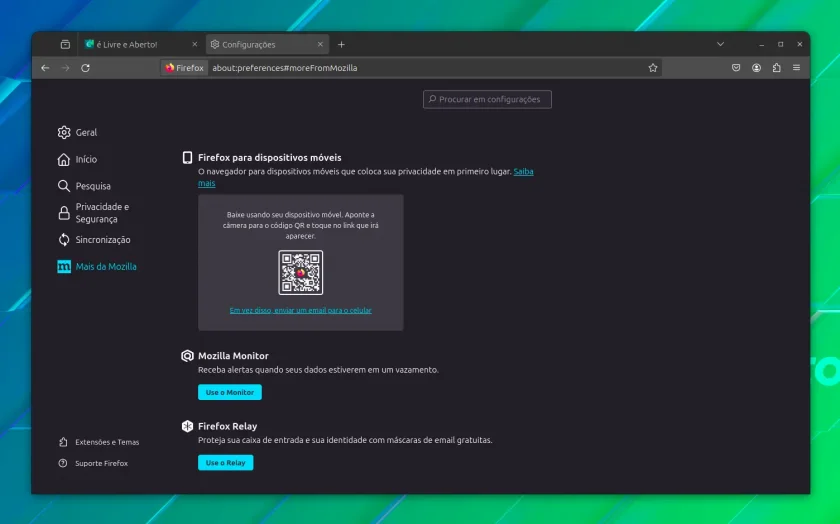Open Extensões e Temas link
The image size is (840, 524).
click(x=99, y=442)
